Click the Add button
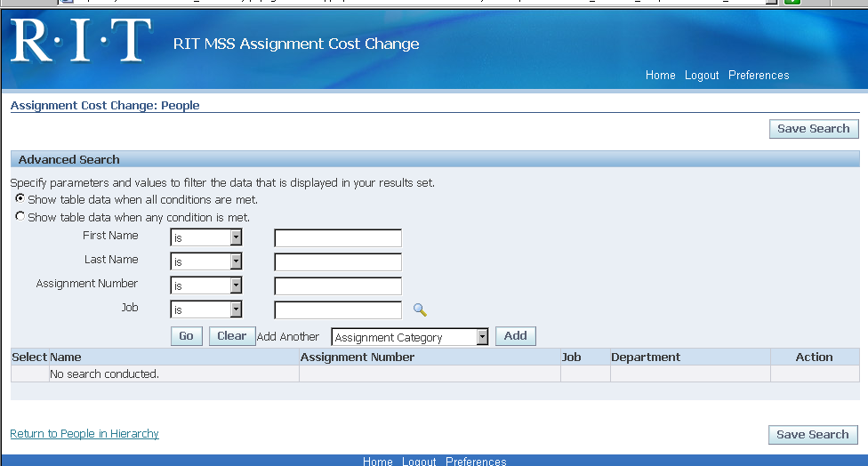The width and height of the screenshot is (868, 466). (x=515, y=336)
